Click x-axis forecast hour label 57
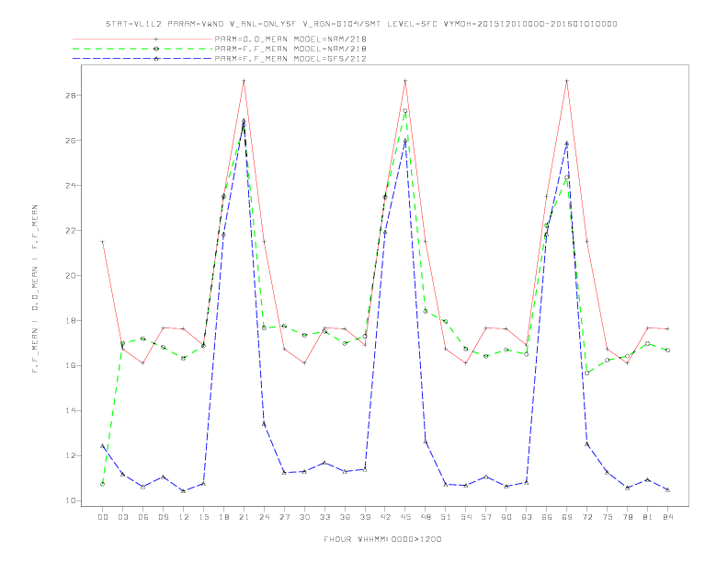This screenshot has height=563, width=728. point(486,517)
